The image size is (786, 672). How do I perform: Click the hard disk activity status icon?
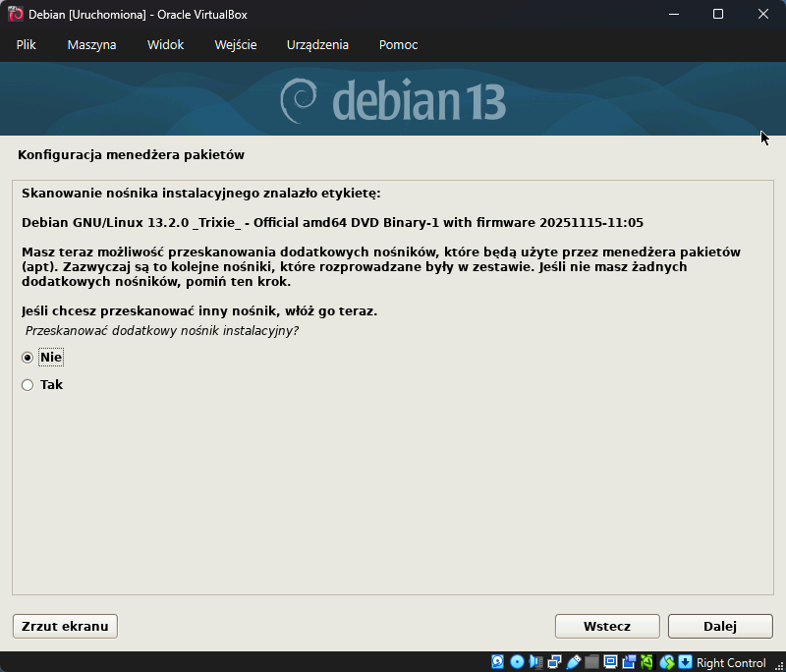[x=498, y=662]
